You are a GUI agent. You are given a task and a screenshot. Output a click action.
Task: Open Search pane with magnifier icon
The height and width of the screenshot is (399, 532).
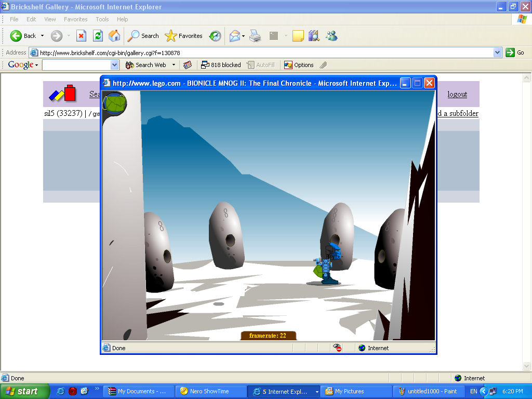click(133, 36)
